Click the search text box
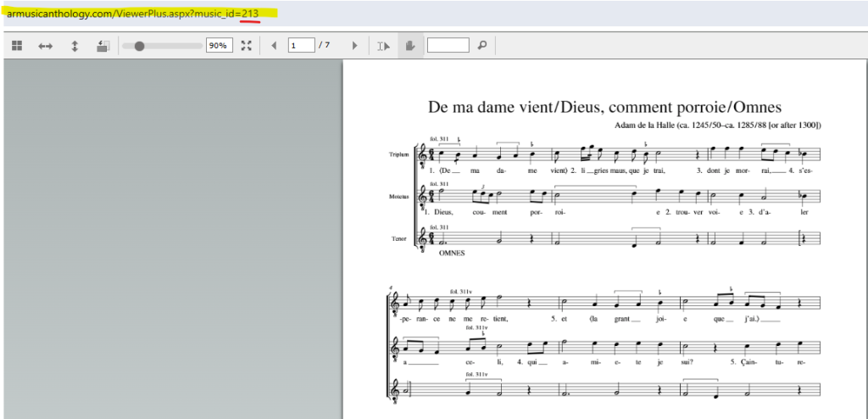Viewport: 868px width, 419px height. 448,46
